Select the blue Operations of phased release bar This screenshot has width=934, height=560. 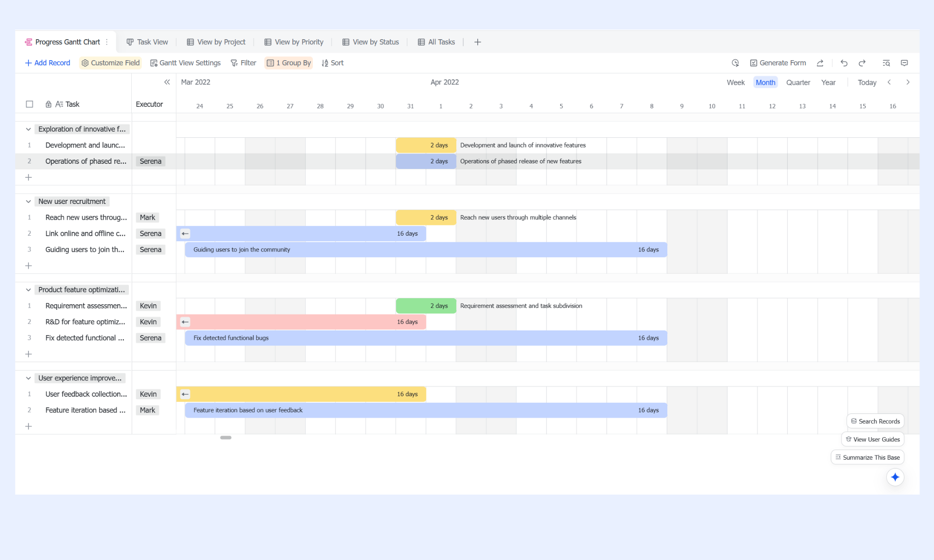426,161
